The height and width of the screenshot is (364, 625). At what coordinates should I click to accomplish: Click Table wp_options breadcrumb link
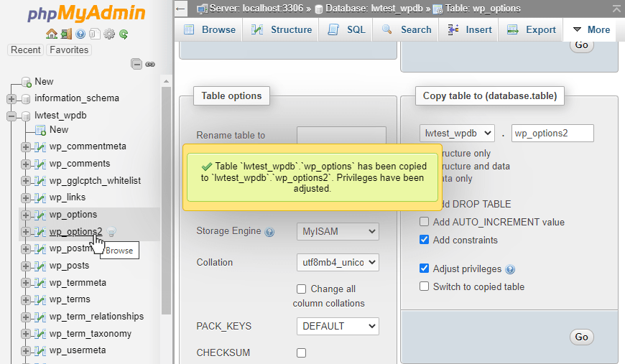tap(483, 9)
